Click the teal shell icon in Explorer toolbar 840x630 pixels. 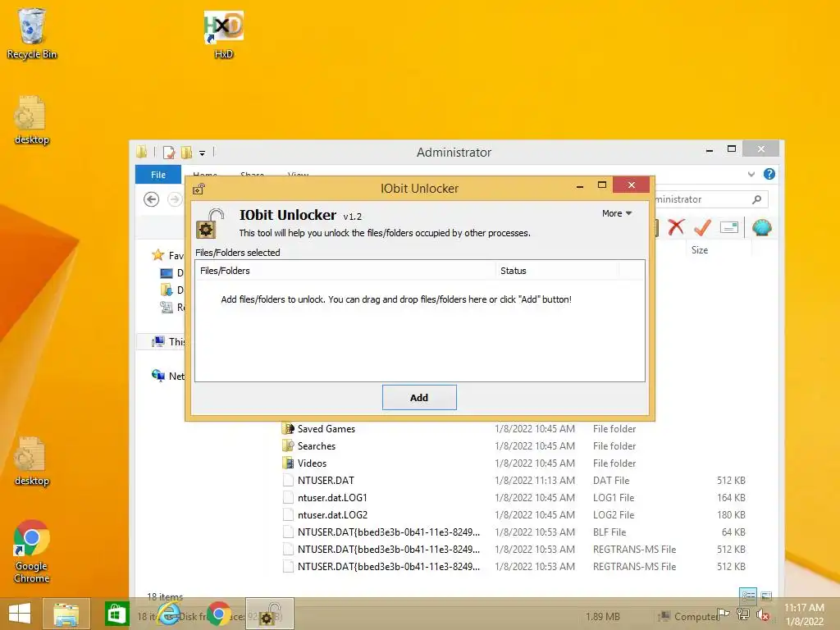(x=762, y=228)
